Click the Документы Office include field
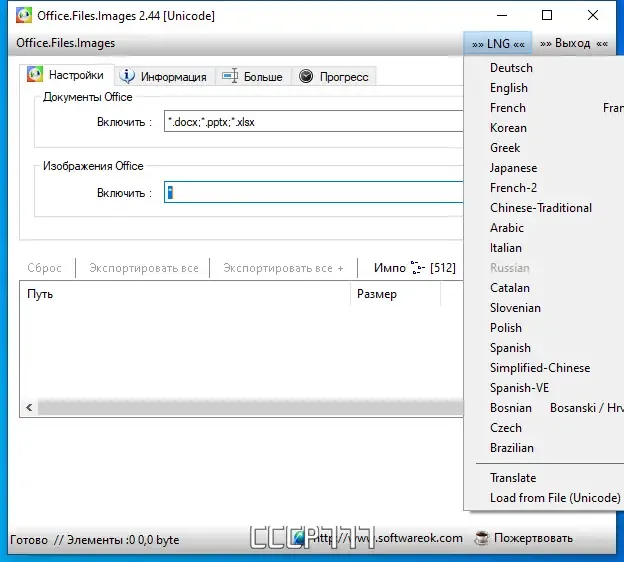Image resolution: width=624 pixels, height=562 pixels. click(314, 121)
